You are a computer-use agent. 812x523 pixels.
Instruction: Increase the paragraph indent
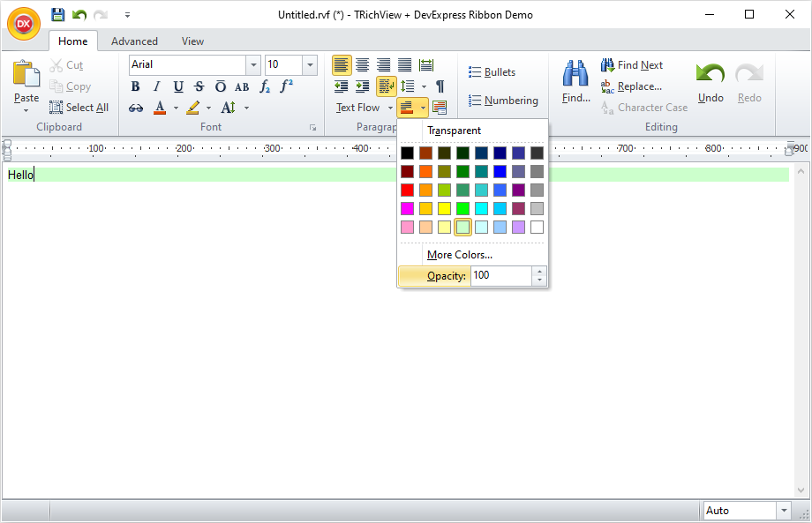click(363, 86)
